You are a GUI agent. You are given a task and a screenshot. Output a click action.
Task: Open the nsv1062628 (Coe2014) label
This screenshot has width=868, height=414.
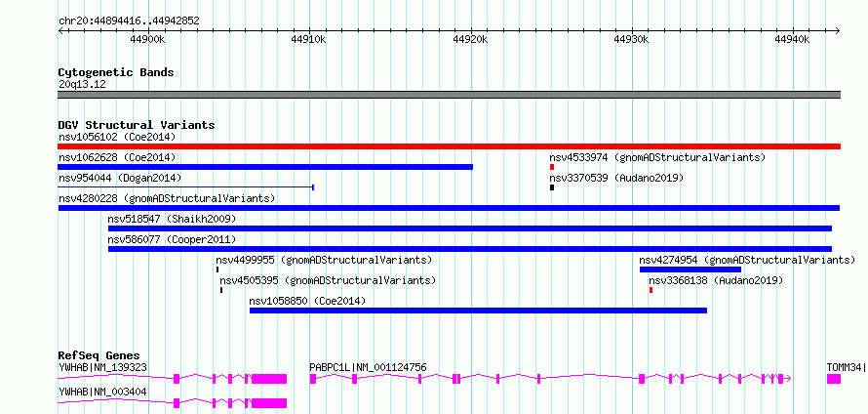(x=117, y=157)
